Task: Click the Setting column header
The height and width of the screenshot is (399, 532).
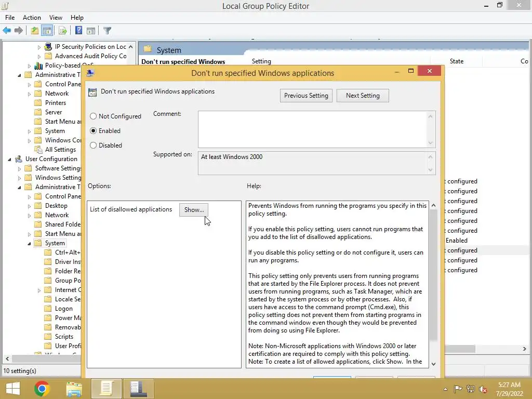Action: (261, 61)
